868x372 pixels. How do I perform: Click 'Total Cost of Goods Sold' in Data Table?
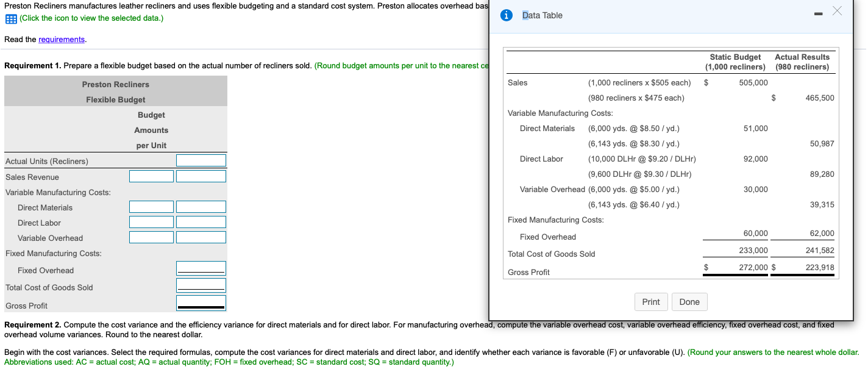[x=552, y=254]
